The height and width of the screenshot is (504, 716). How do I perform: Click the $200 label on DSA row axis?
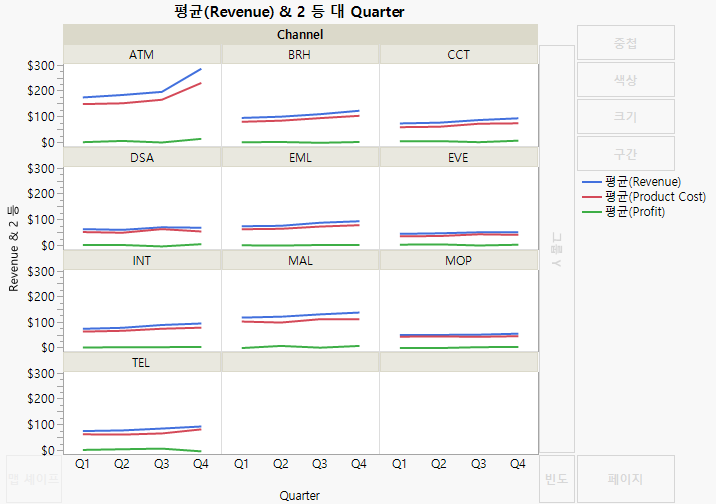41,194
